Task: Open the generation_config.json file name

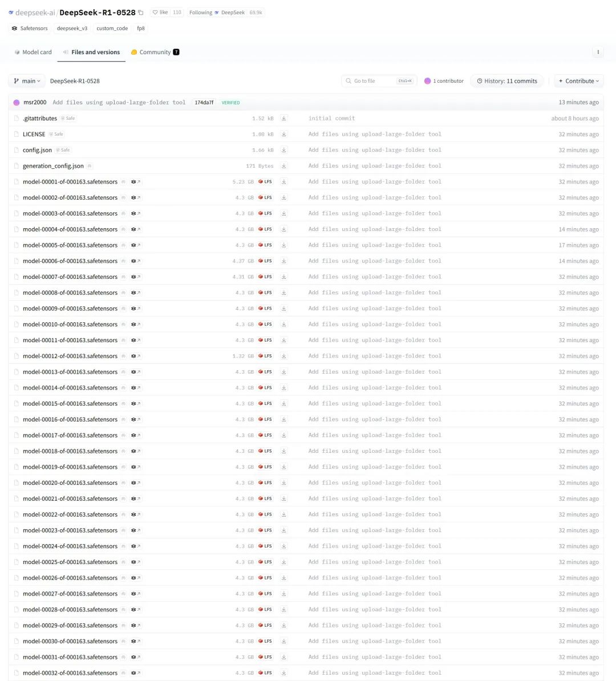Action: point(53,166)
